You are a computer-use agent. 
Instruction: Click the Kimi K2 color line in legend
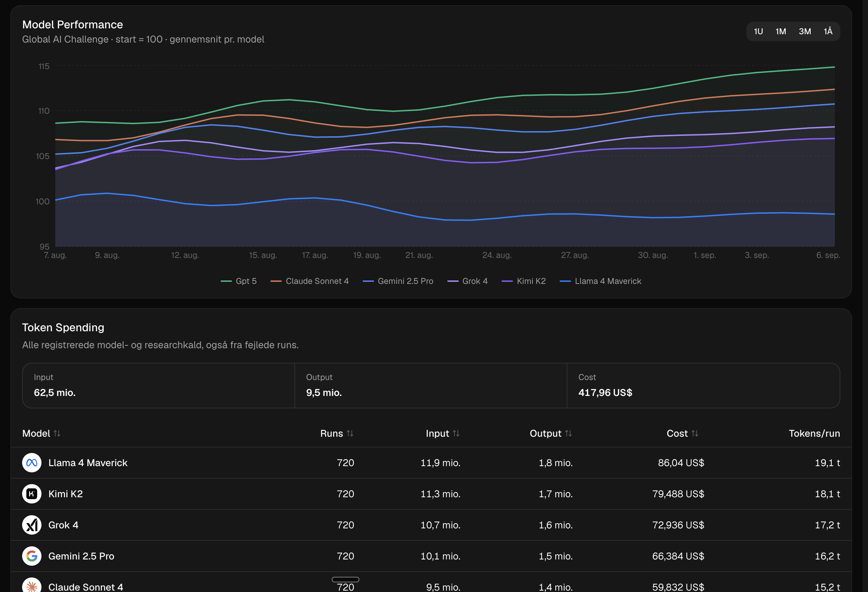click(507, 281)
